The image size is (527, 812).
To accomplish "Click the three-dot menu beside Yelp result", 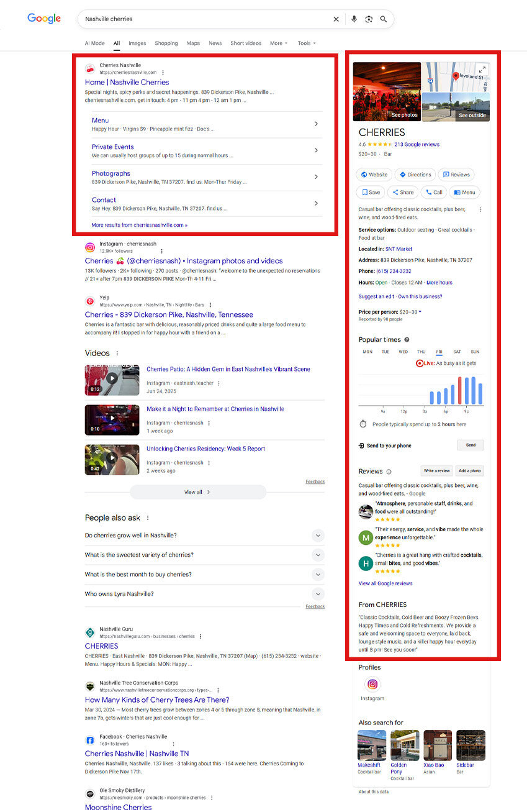I will point(210,305).
